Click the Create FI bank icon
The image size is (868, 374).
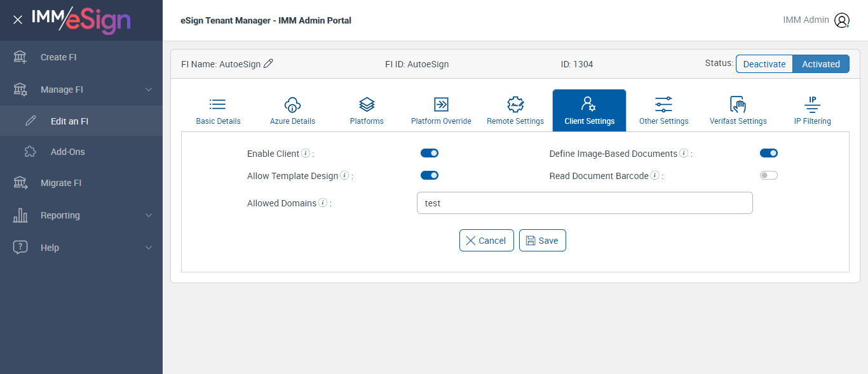click(x=20, y=57)
